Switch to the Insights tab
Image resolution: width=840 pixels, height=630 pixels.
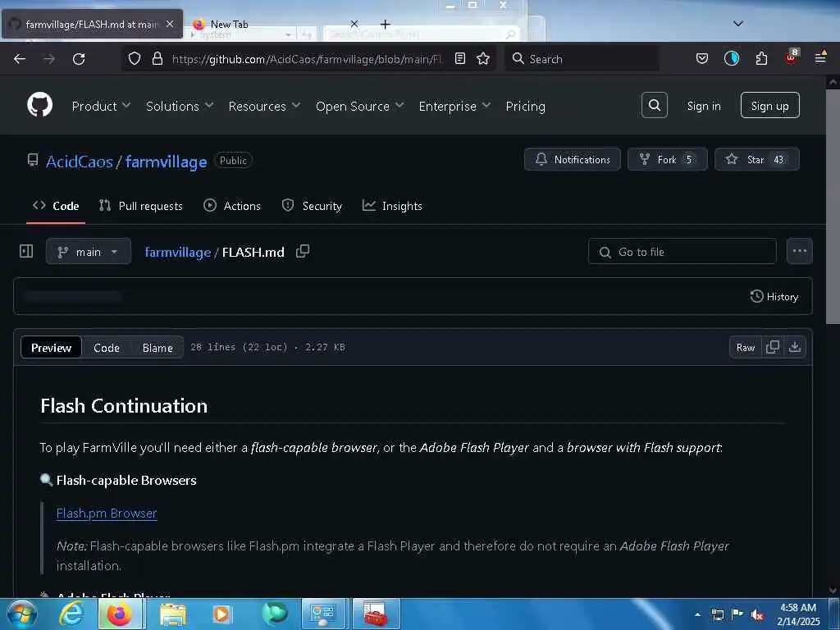click(392, 206)
